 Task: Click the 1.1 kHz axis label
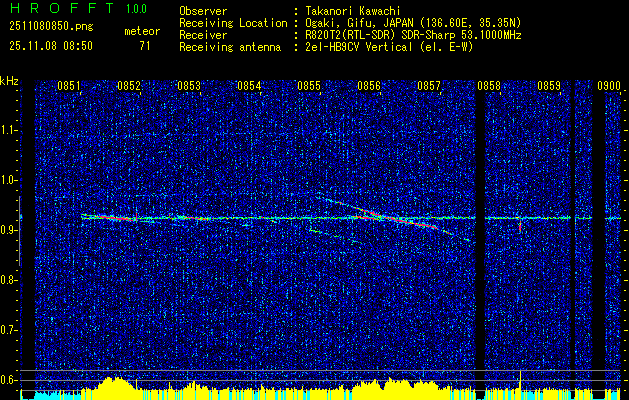click(9, 130)
